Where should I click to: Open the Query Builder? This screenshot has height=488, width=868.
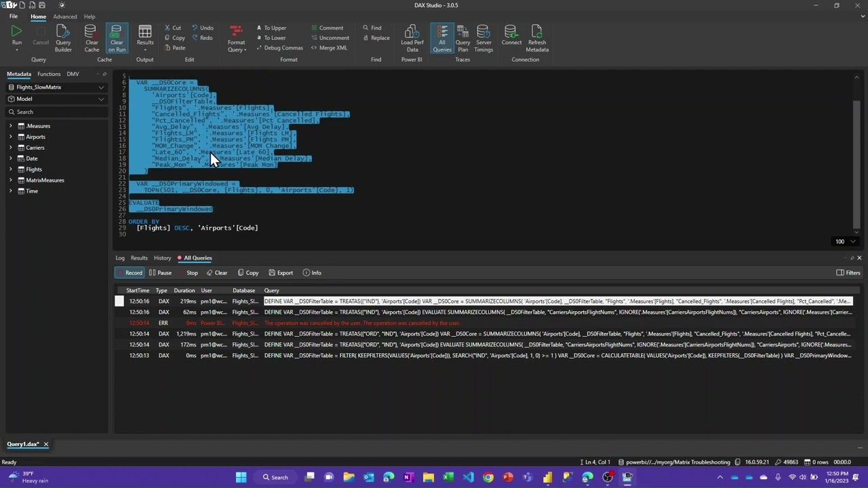63,39
